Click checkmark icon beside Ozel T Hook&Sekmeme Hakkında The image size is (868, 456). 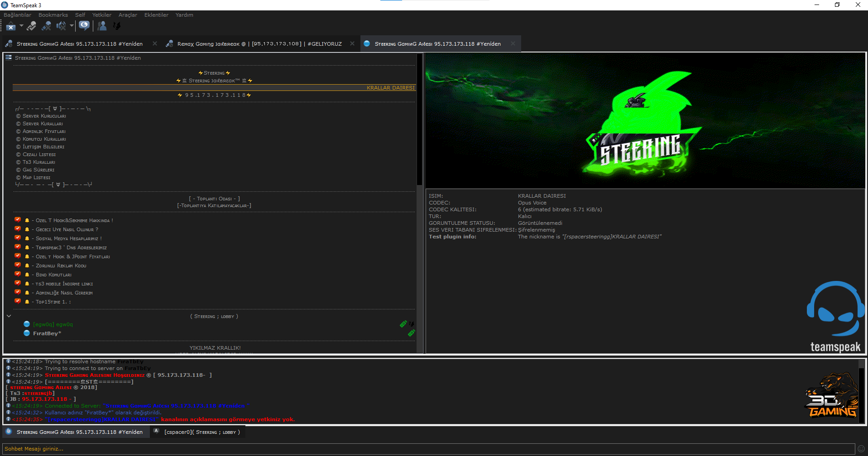18,220
